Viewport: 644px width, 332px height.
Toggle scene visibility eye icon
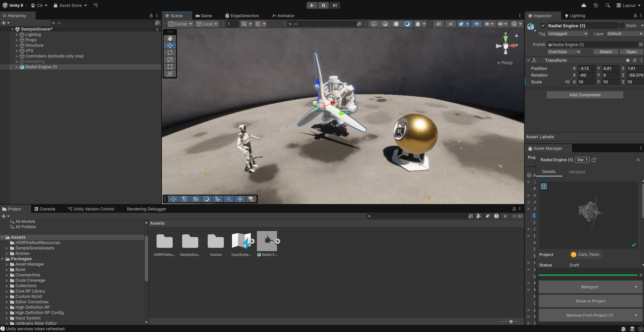click(476, 24)
